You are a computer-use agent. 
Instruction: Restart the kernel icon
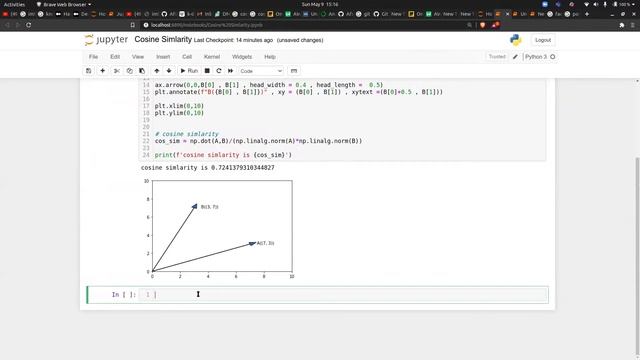coord(219,71)
